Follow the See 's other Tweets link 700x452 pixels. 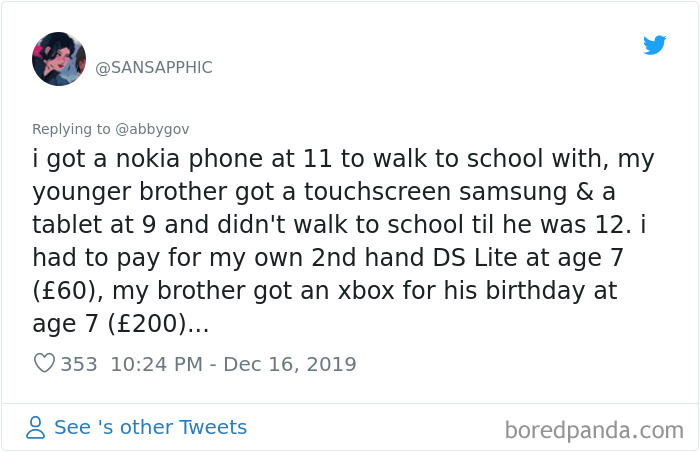click(x=150, y=427)
